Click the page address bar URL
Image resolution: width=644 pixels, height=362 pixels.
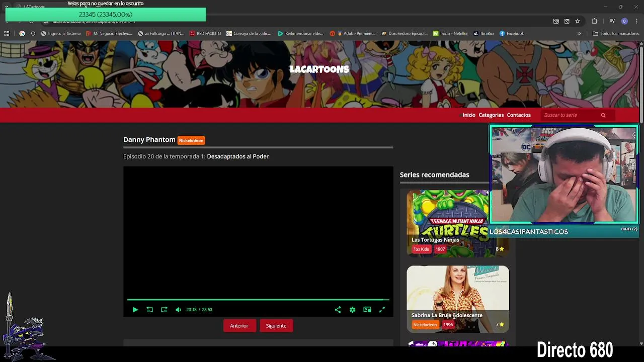tap(94, 22)
